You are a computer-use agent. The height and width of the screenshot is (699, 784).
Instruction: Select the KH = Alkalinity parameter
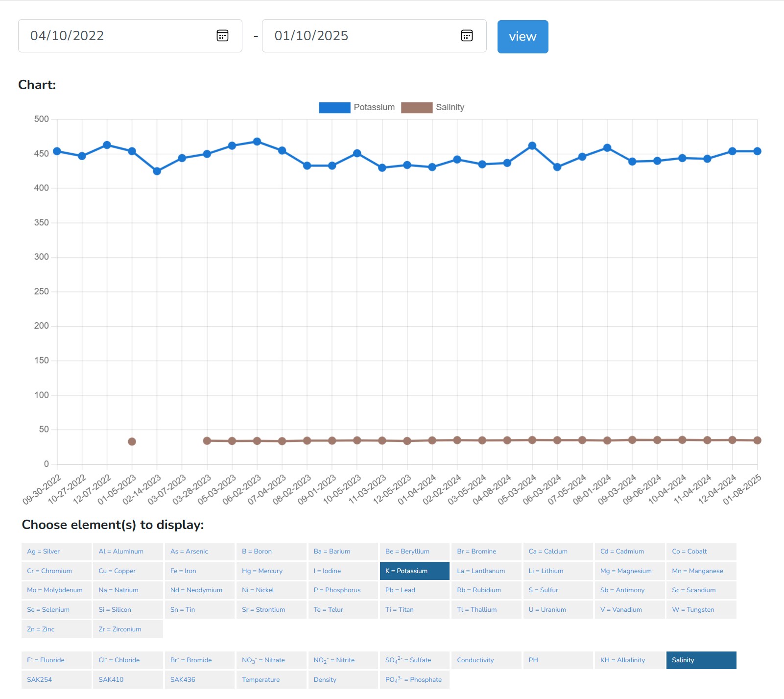pos(629,660)
